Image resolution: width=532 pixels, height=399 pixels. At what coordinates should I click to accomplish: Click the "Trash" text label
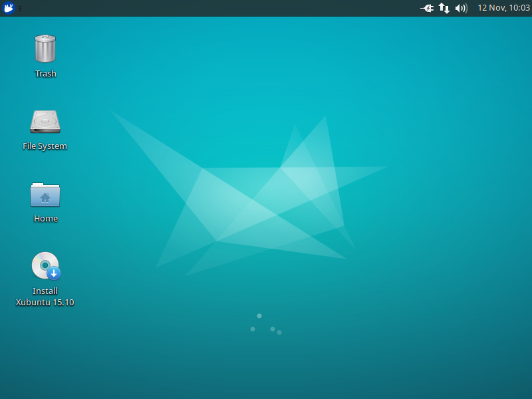(45, 74)
